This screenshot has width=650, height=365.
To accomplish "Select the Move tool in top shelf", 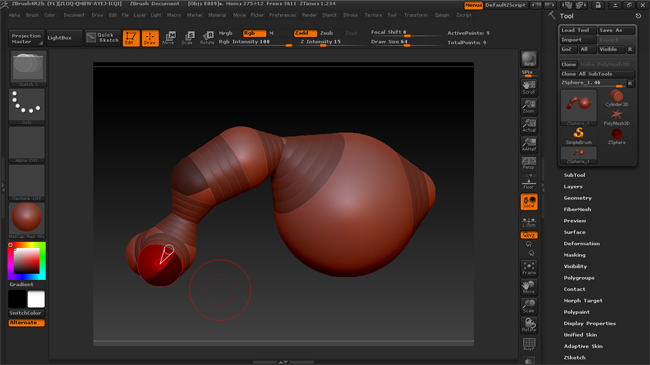I will tap(169, 38).
